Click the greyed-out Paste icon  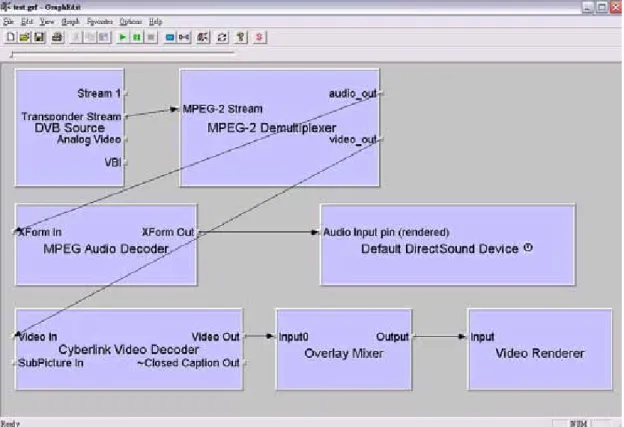click(104, 37)
